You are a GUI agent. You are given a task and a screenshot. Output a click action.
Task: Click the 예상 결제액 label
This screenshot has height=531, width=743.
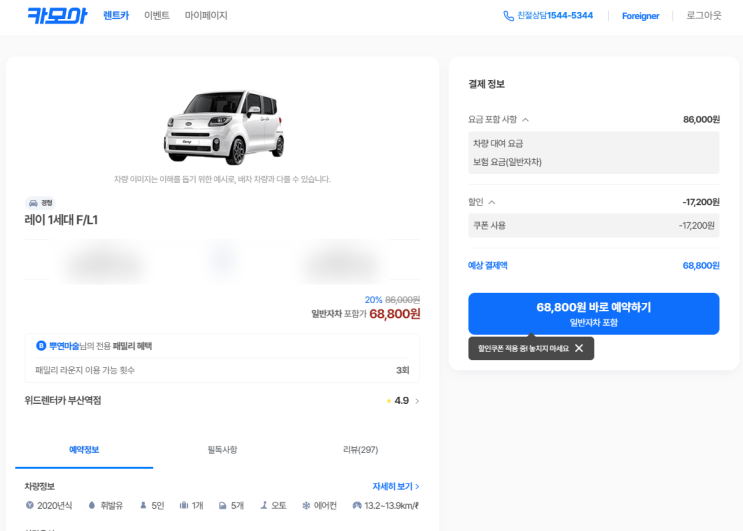[x=488, y=266]
